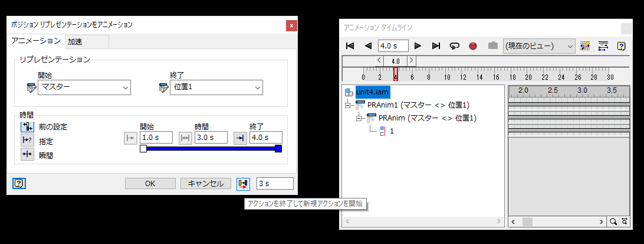This screenshot has height=244, width=644.
Task: Click the camera icon in timeline toolbar
Action: tap(493, 45)
